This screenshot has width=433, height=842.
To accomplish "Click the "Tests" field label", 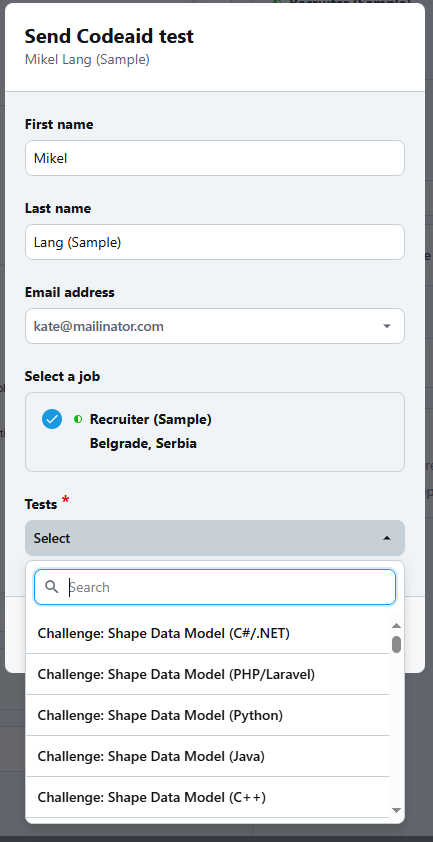I will click(41, 504).
